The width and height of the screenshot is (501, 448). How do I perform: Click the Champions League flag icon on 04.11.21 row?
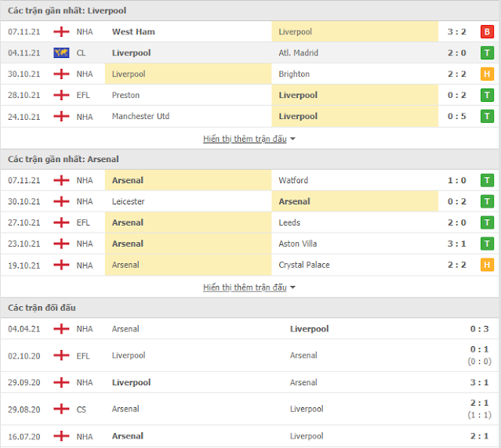pos(61,52)
